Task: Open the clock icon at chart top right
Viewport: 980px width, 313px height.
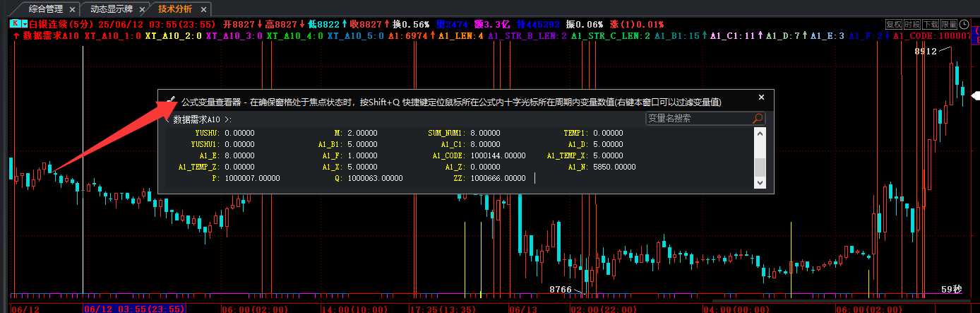Action: 964,24
